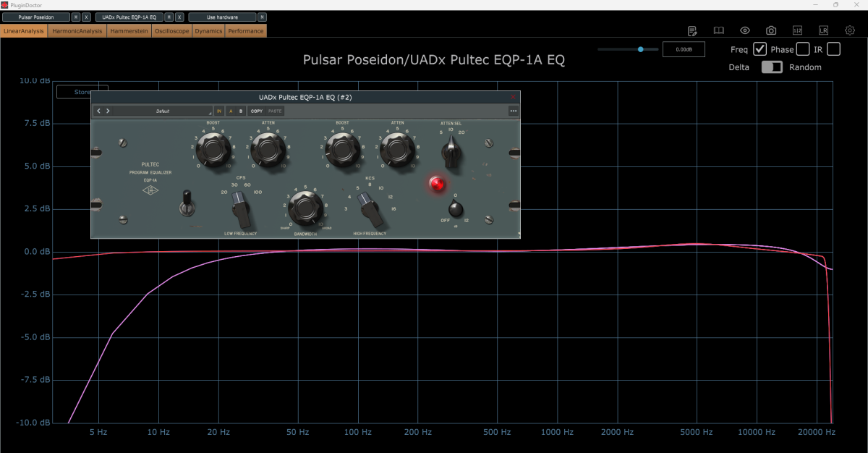Click the blue gain slider handle
This screenshot has height=453, width=868.
click(640, 49)
